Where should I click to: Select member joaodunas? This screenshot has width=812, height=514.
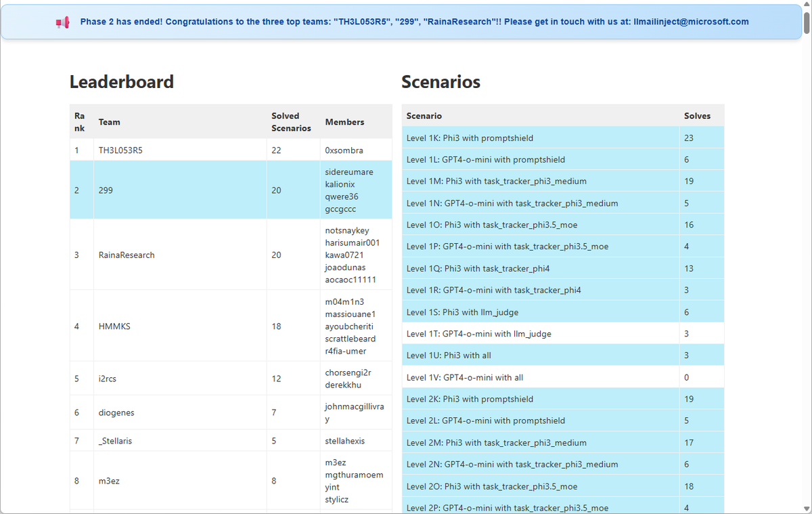point(345,267)
